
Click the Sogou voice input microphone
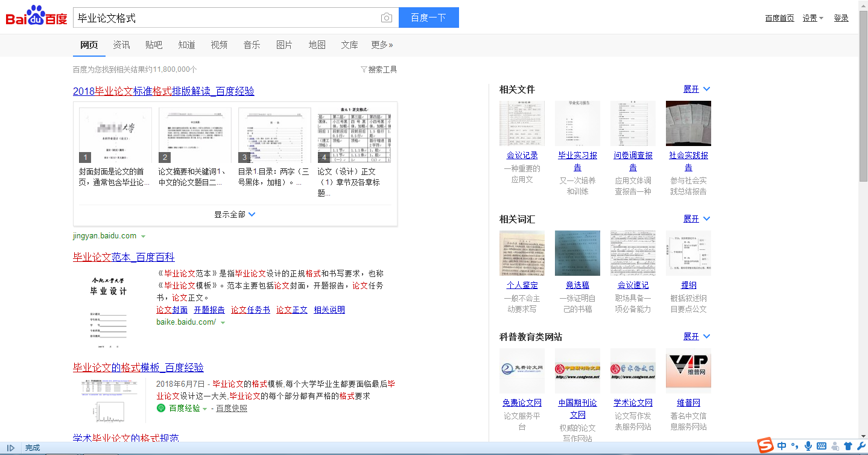[808, 447]
